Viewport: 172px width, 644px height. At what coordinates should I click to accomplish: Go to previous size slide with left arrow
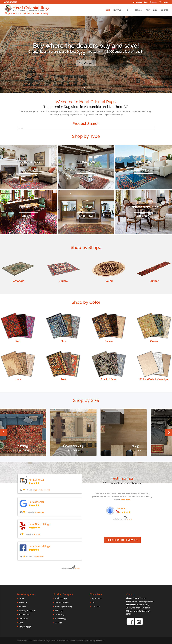click(3, 432)
